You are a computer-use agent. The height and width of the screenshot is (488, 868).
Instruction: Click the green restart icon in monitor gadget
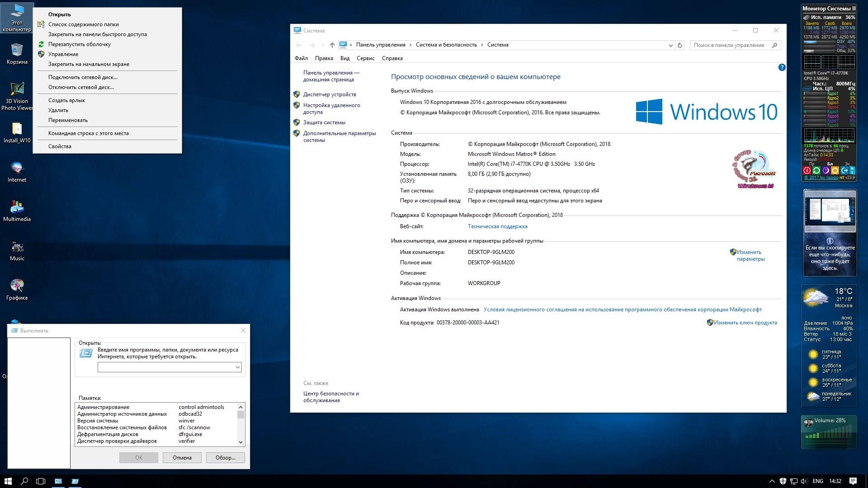click(x=816, y=170)
